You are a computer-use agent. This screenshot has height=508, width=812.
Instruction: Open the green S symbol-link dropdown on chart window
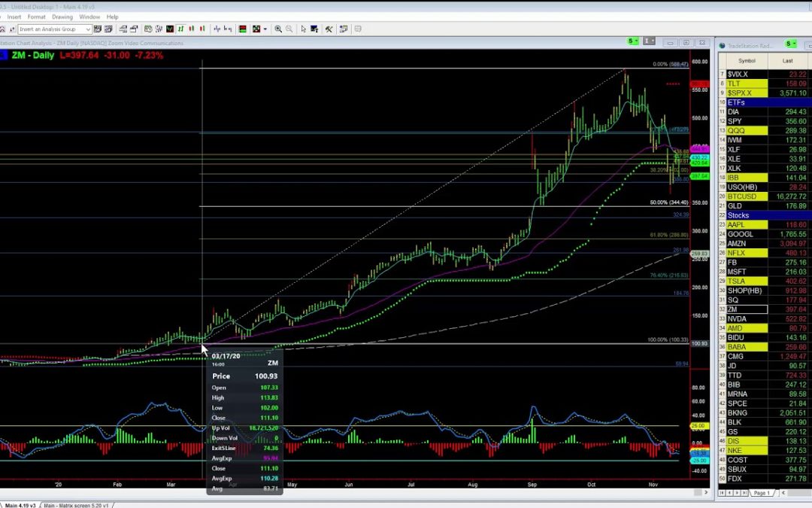(x=633, y=41)
